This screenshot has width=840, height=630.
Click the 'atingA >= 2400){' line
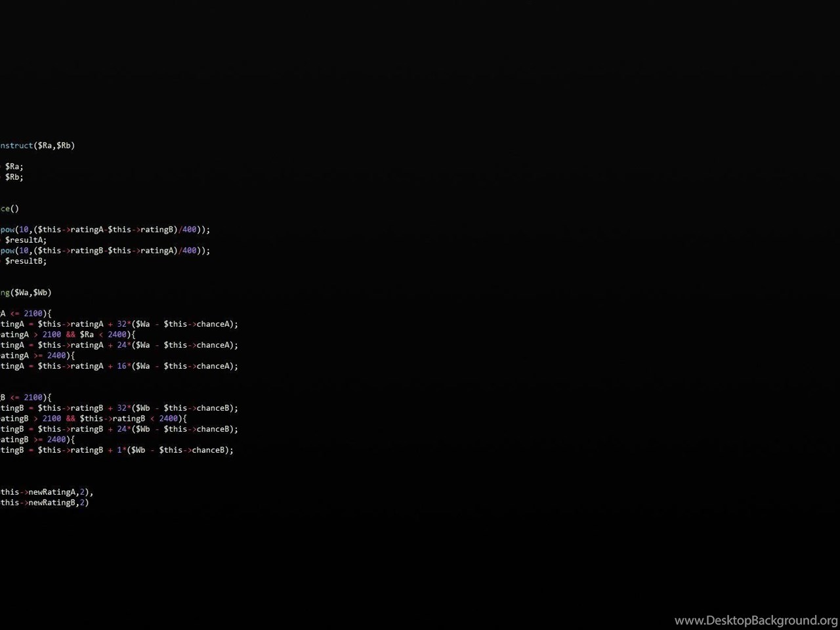(37, 356)
